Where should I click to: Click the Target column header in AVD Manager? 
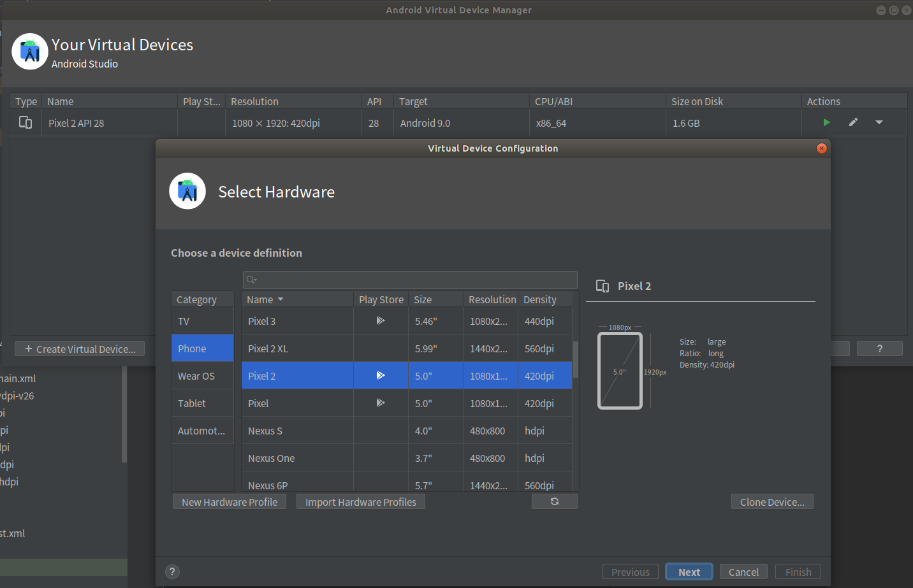pyautogui.click(x=462, y=101)
